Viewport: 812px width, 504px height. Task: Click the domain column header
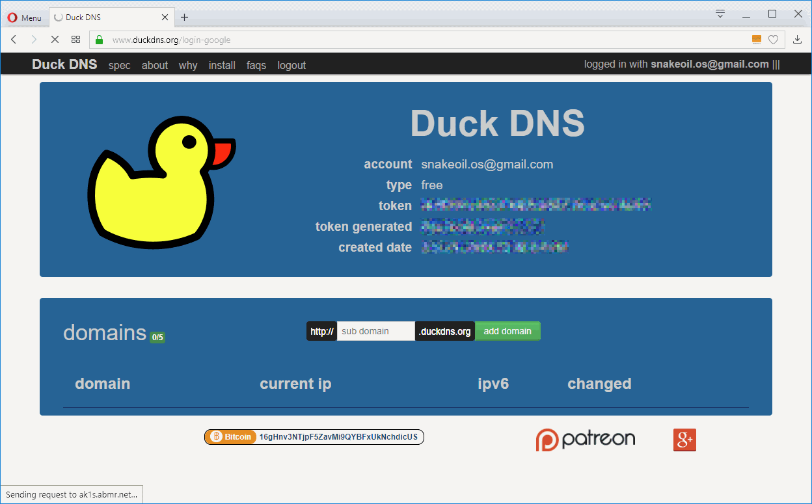(x=102, y=384)
